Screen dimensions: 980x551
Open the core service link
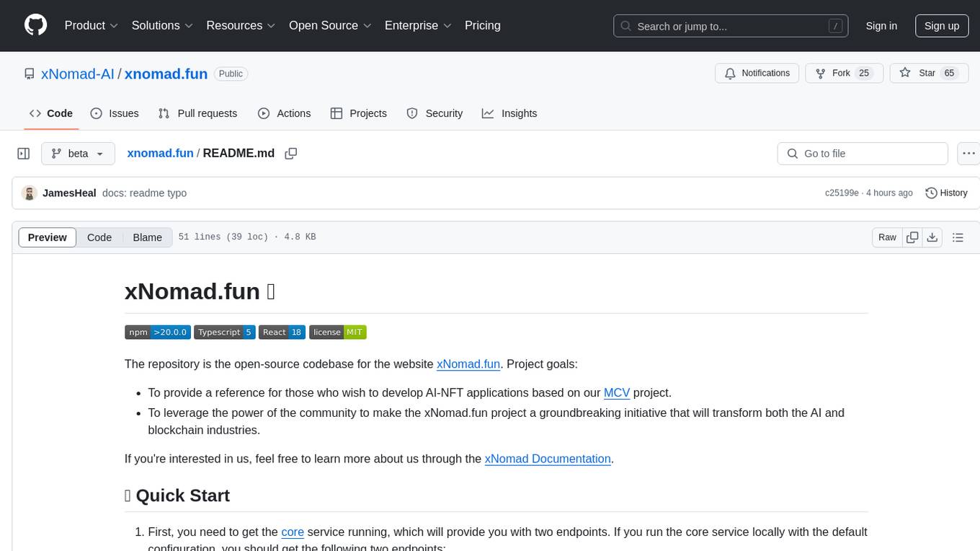tap(293, 532)
